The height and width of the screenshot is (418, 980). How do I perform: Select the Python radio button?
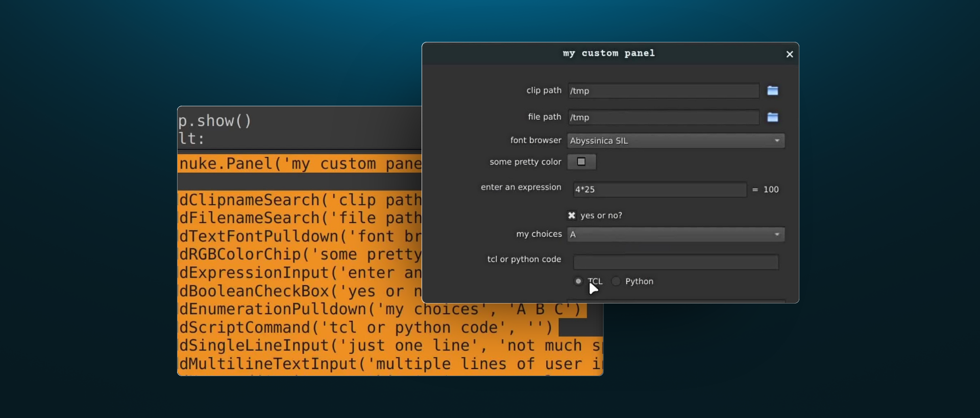point(616,281)
